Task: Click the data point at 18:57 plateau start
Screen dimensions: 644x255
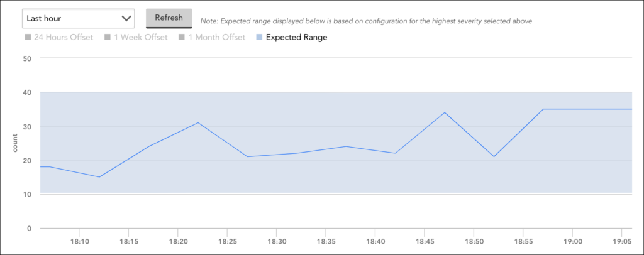Action: pos(543,109)
